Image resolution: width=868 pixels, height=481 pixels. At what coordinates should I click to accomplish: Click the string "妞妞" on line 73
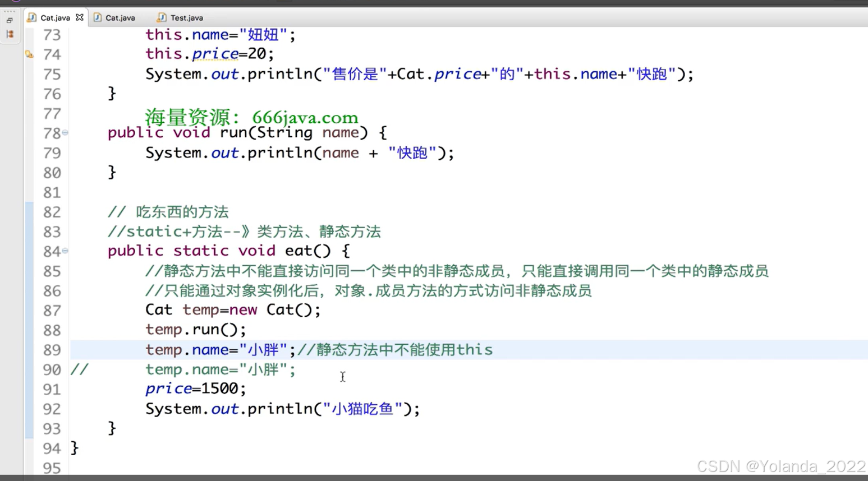[263, 35]
